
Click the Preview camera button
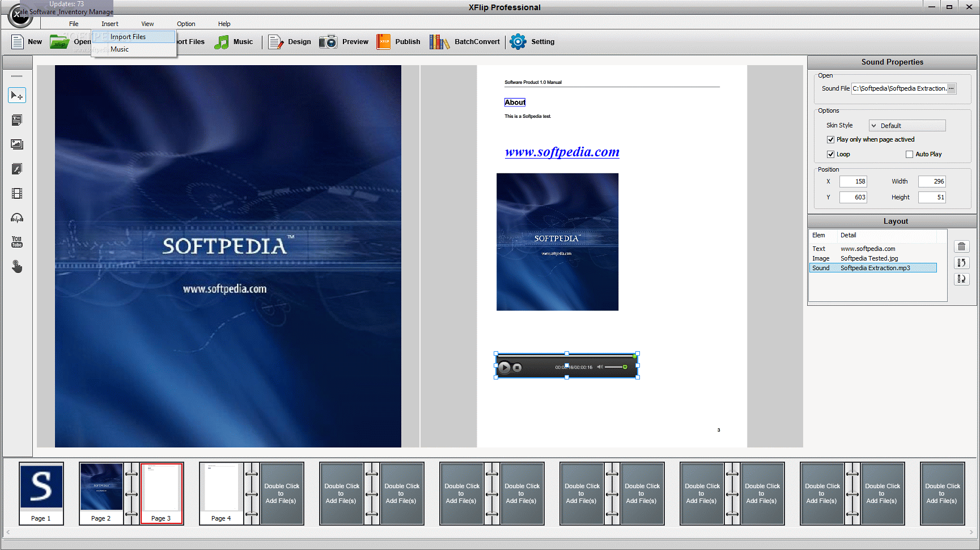tap(343, 42)
